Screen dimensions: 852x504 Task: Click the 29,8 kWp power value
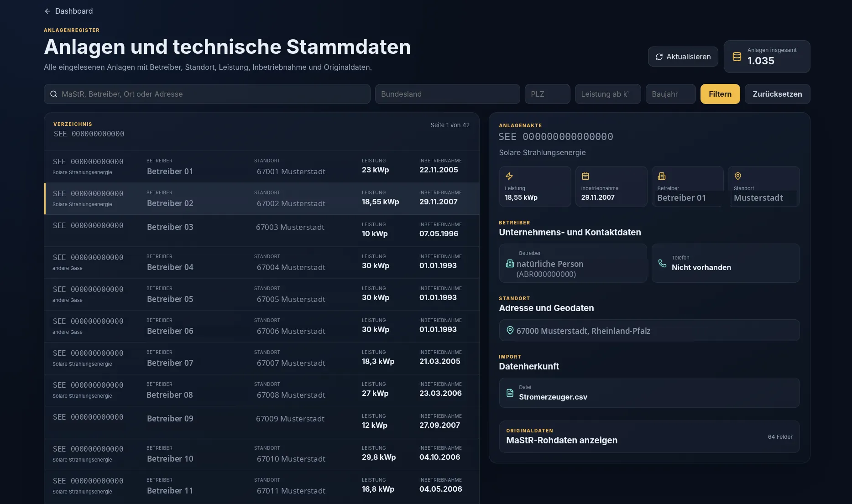tap(379, 457)
